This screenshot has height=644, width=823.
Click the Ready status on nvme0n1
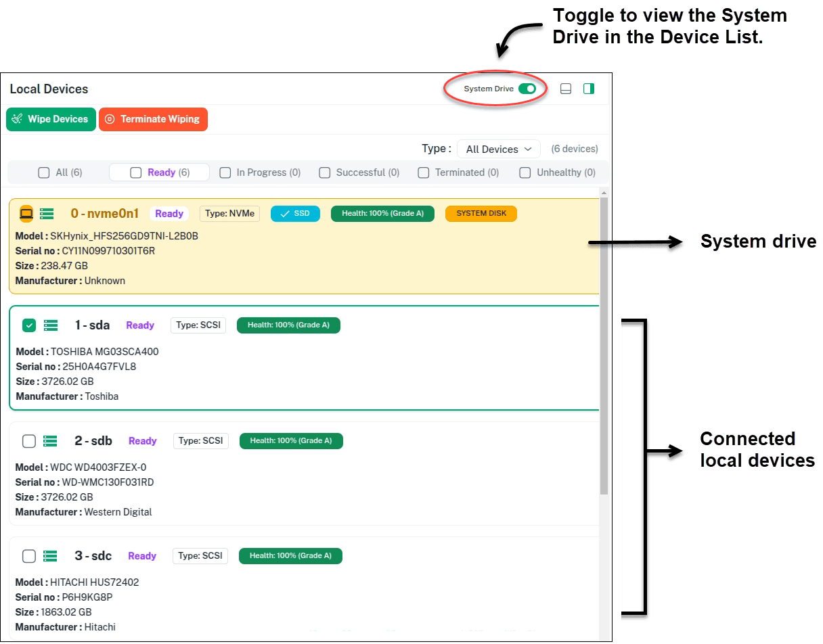click(169, 214)
